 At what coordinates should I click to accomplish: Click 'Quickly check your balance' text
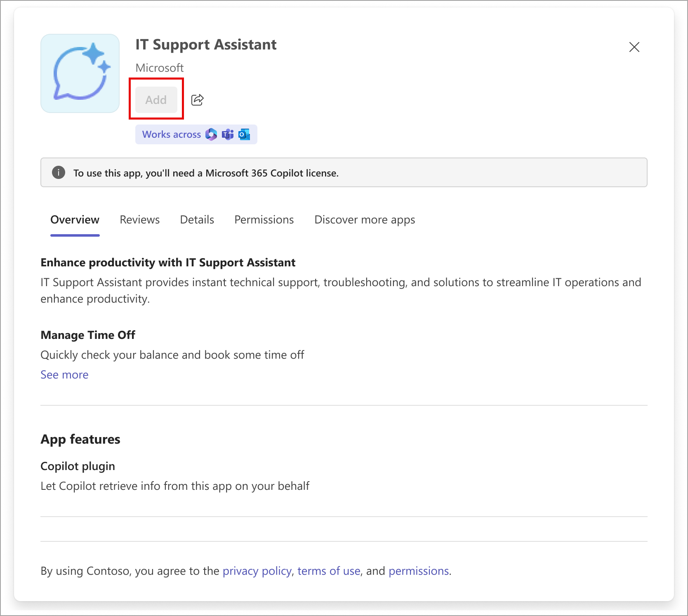point(172,355)
